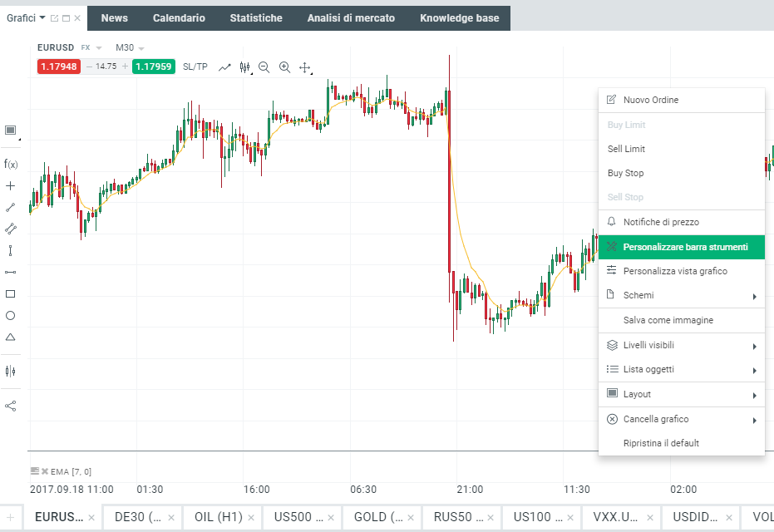Image resolution: width=774 pixels, height=532 pixels.
Task: Click the share icon in left sidebar
Action: (x=11, y=406)
